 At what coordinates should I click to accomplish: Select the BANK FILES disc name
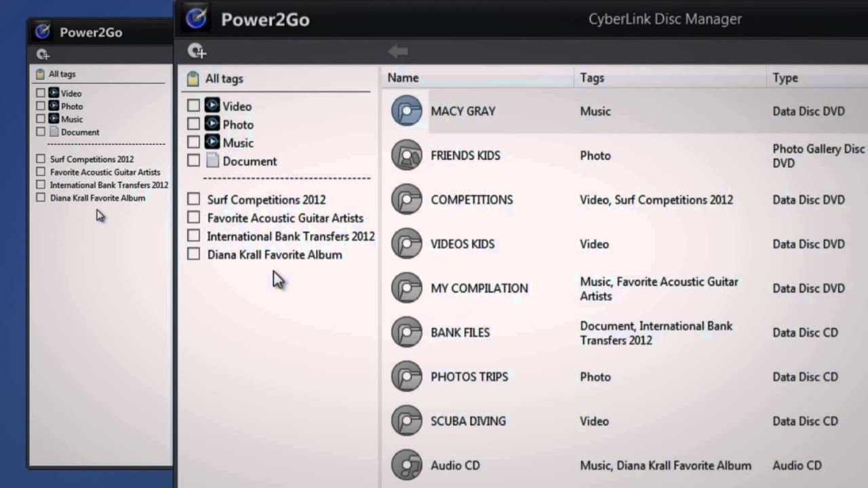tap(460, 333)
